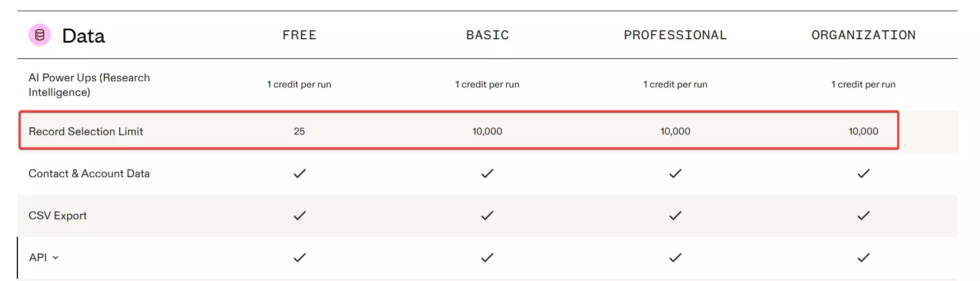Click 1 credit per run under BASIC
The image size is (980, 281).
[487, 85]
